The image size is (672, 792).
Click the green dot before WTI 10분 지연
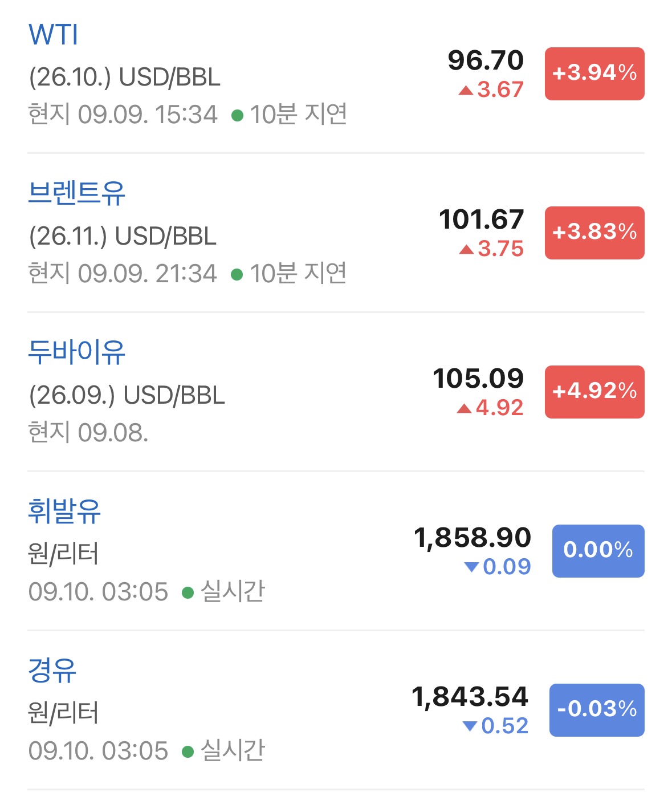pos(237,116)
